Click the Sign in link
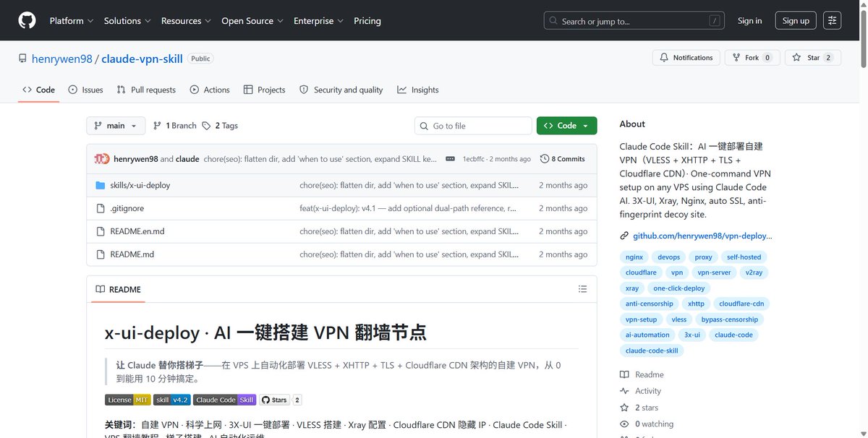 749,21
